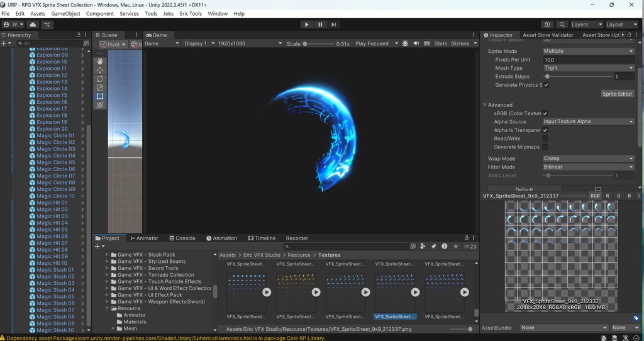Viewport: 644px width, 341px height.
Task: Click the Game view Scale slider
Action: [x=318, y=43]
